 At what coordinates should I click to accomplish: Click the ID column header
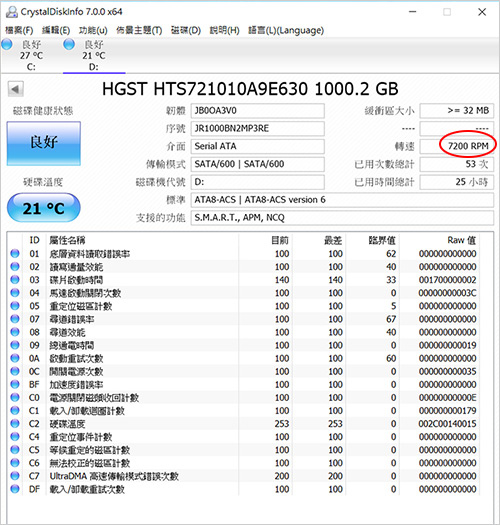(x=34, y=240)
